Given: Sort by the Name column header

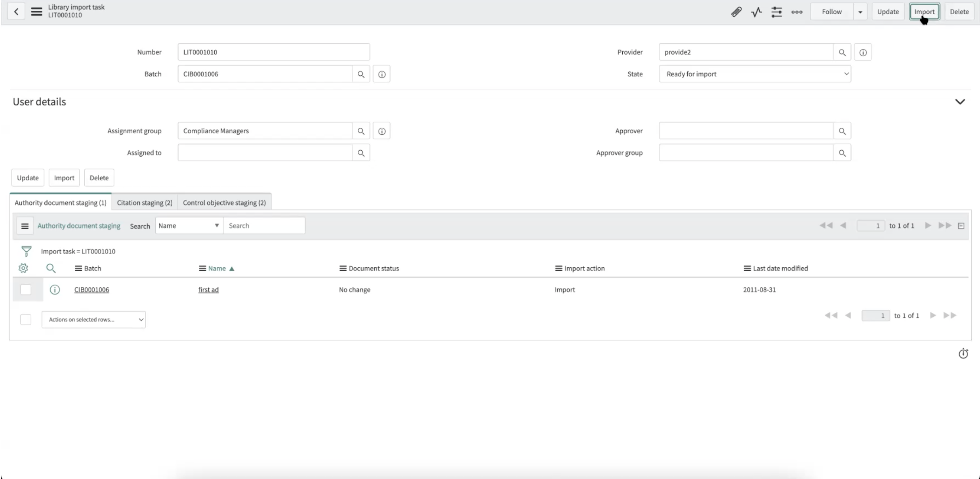Looking at the screenshot, I should click(217, 268).
